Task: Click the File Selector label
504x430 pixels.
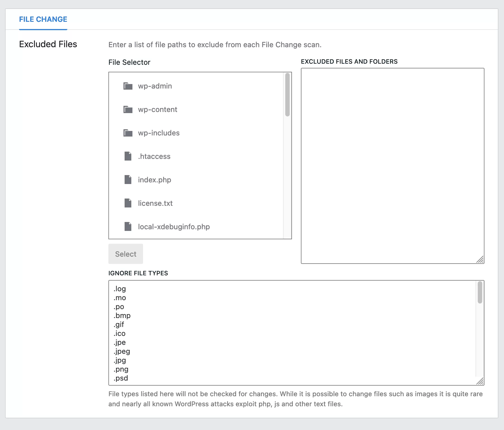Action: coord(129,62)
